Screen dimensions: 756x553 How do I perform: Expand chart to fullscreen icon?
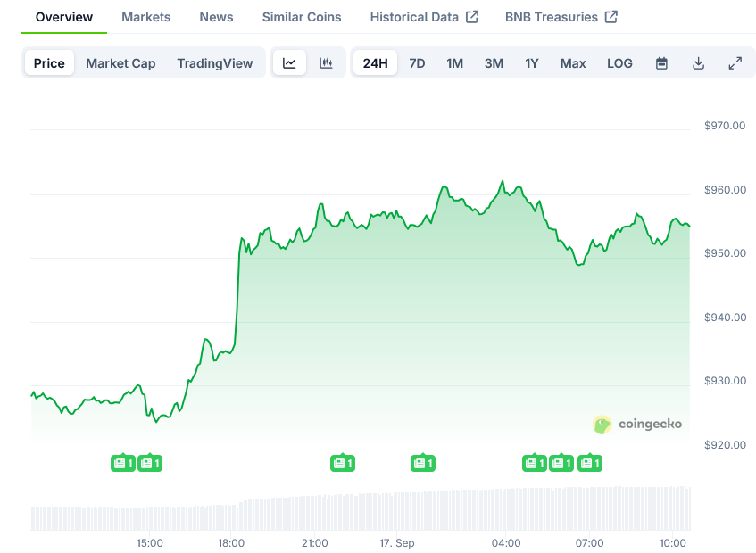(x=735, y=63)
